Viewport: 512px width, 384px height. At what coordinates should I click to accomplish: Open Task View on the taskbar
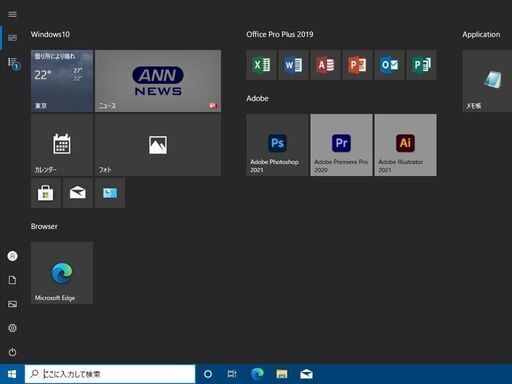(x=232, y=374)
